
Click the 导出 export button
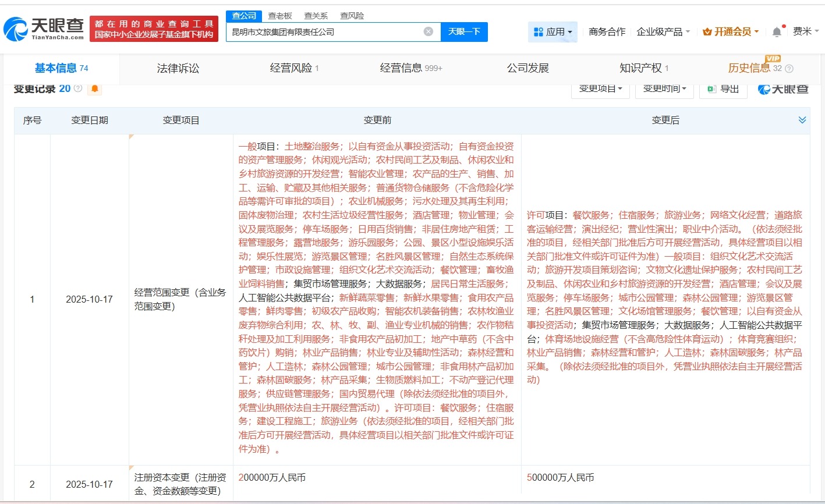pos(723,89)
